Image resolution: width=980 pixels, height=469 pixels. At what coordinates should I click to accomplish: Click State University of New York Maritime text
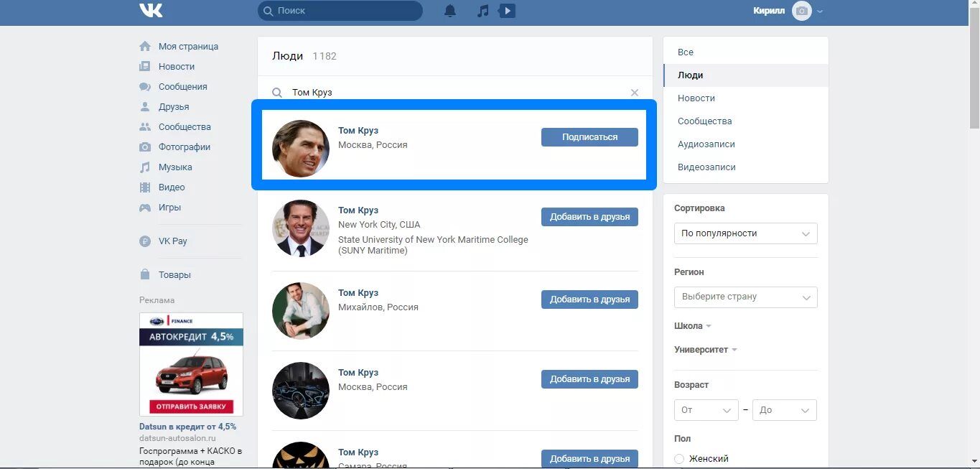[433, 245]
